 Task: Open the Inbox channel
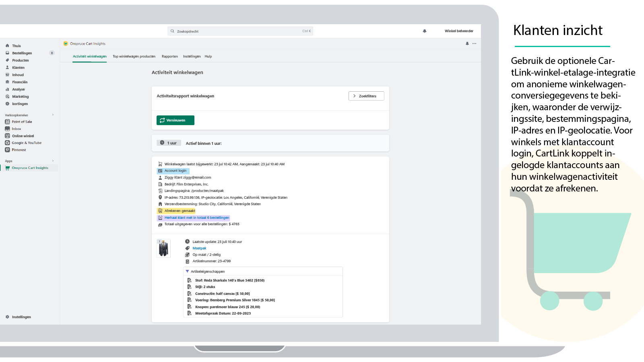pyautogui.click(x=16, y=129)
